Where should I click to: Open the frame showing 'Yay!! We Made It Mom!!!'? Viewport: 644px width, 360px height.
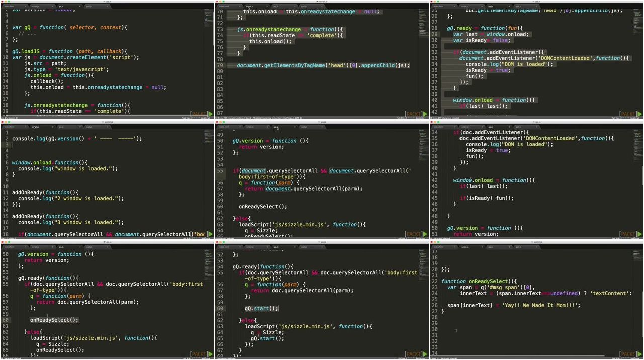coord(536,300)
